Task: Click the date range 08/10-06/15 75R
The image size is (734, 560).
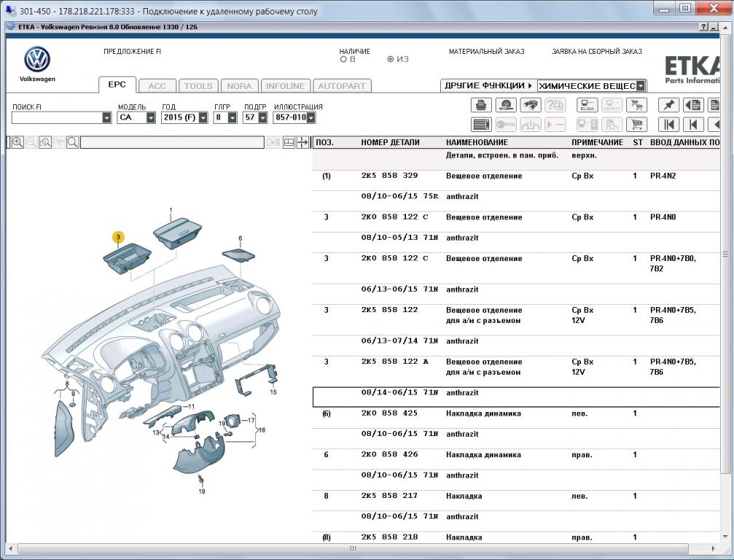Action: (399, 196)
